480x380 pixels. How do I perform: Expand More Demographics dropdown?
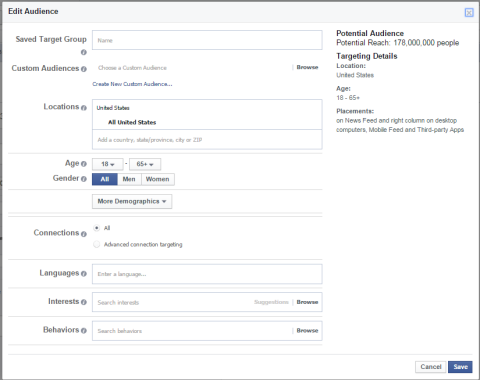click(132, 201)
